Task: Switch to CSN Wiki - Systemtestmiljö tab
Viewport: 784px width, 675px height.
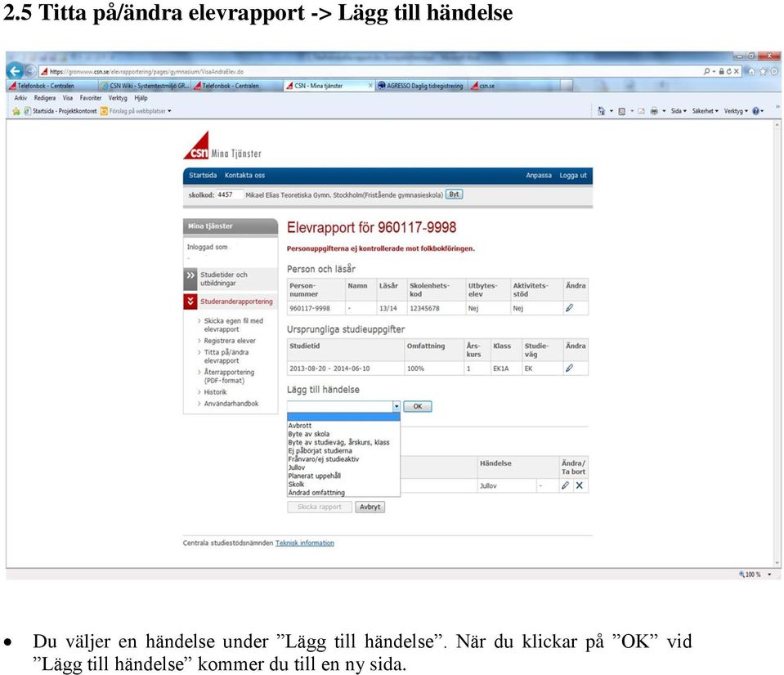Action: [145, 86]
